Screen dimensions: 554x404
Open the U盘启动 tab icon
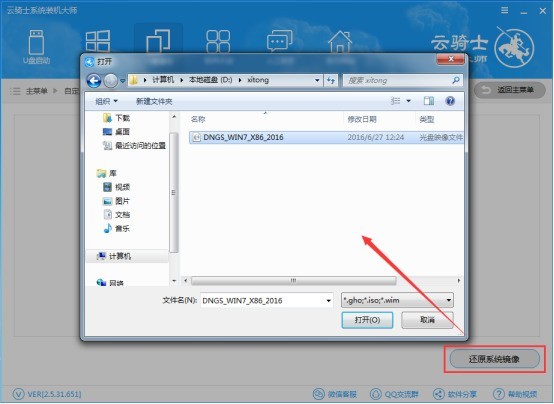coord(36,46)
